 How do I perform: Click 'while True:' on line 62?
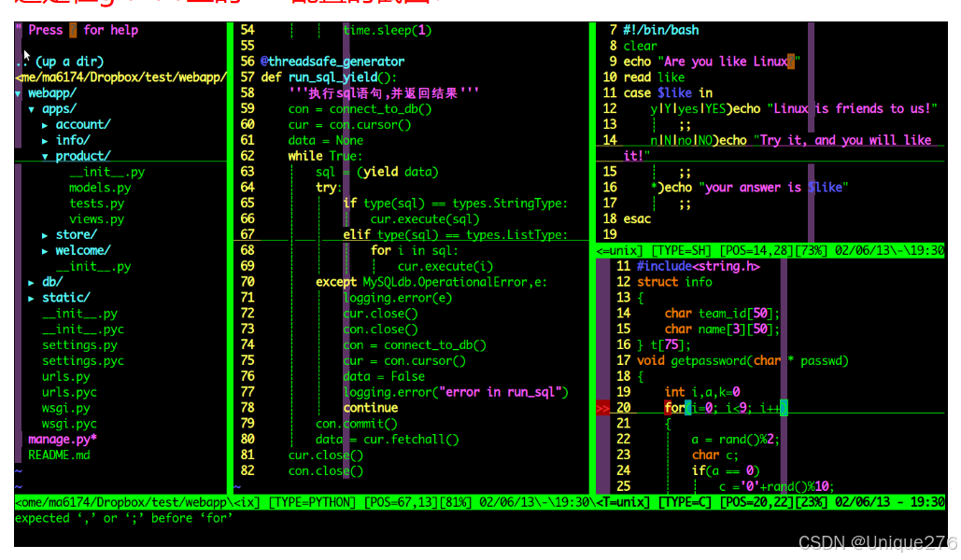click(325, 156)
